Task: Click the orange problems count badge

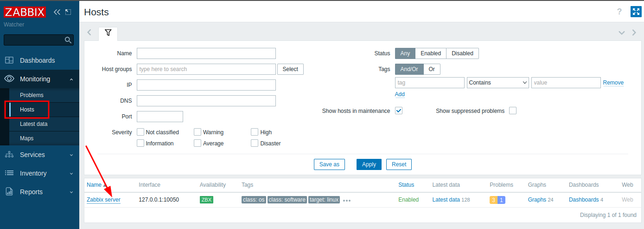Action: click(x=493, y=200)
